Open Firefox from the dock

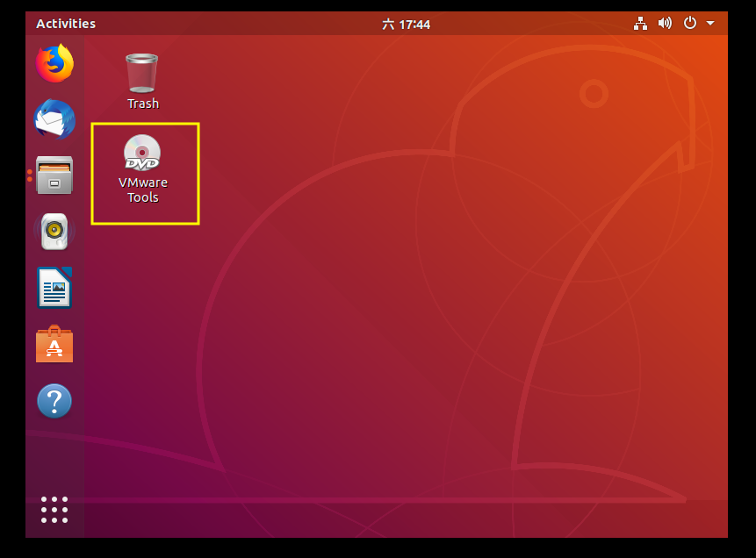coord(54,63)
